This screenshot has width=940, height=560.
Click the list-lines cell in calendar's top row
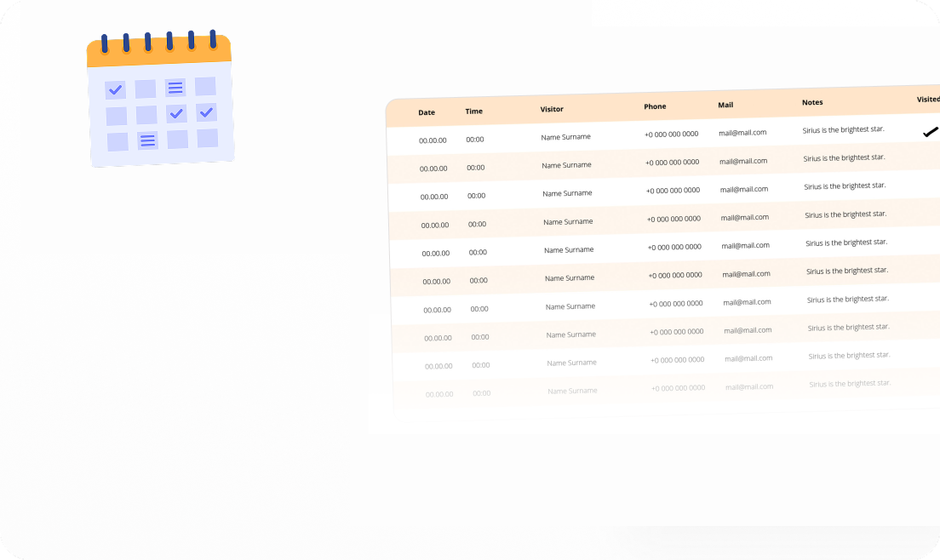(175, 88)
